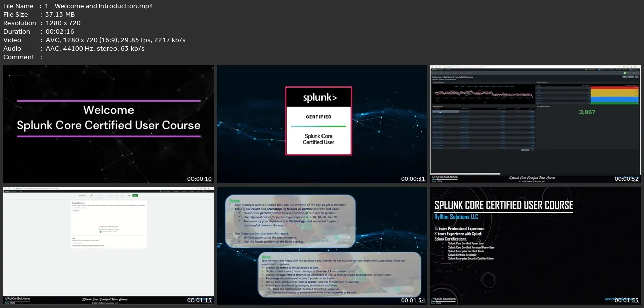Viewport: 644px width, 308px height.
Task: Select the Audio line starting with AAC
Action: (x=95, y=49)
